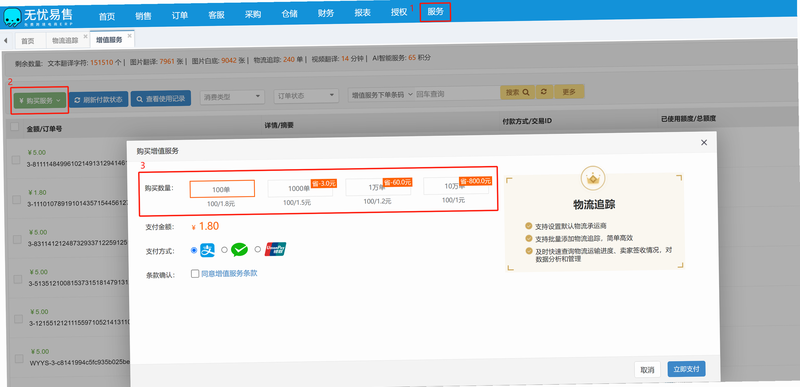Click the 图片白底 9042 count

tap(220, 61)
